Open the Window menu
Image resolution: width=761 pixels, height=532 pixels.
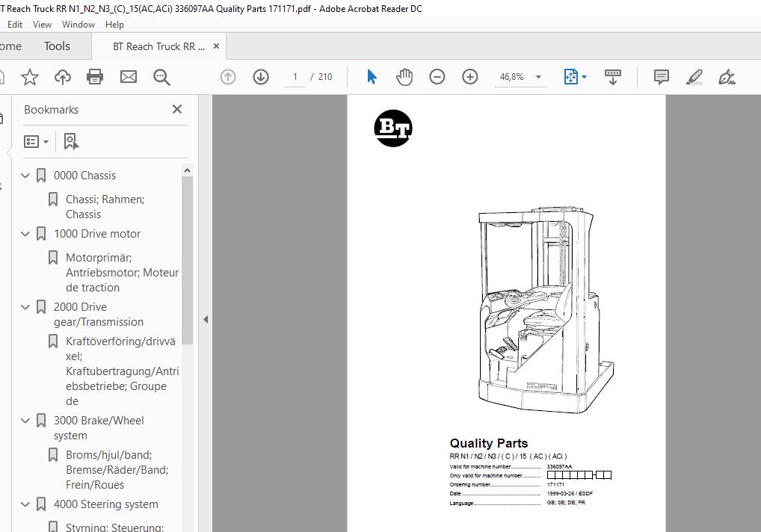click(x=78, y=25)
